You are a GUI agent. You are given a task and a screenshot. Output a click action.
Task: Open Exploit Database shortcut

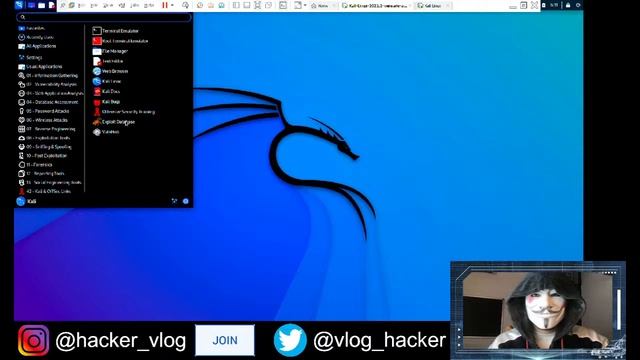(x=113, y=122)
